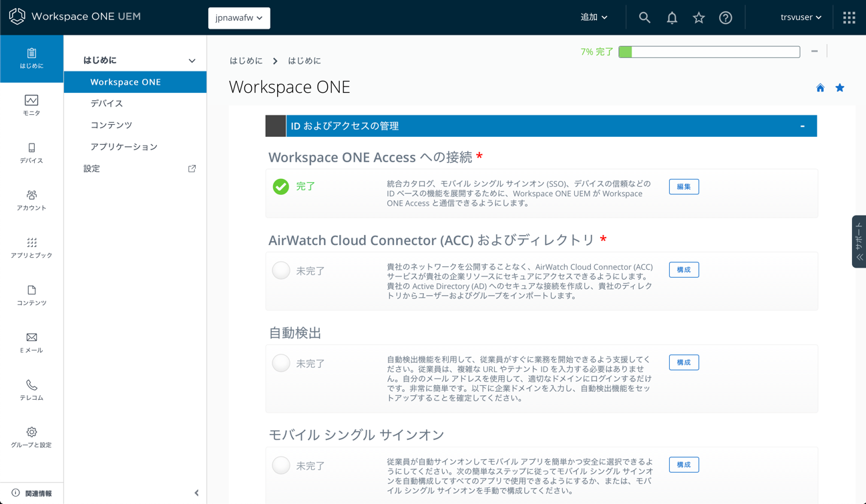866x504 pixels.
Task: Collapse the はじめに menu group chevron
Action: [192, 61]
